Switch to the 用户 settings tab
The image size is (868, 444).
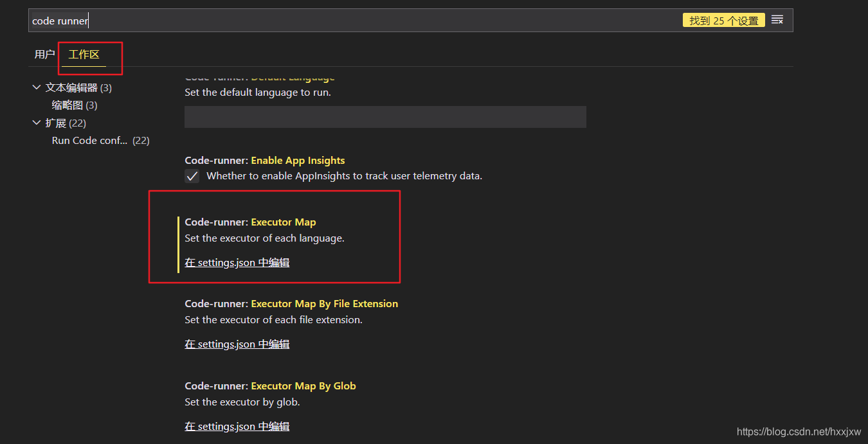tap(44, 55)
